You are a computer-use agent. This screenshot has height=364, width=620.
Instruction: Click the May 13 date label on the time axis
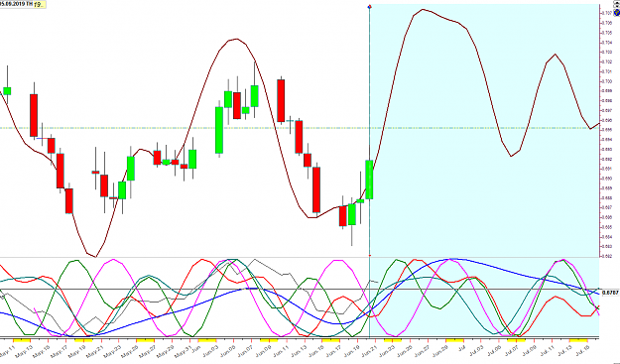click(x=25, y=351)
